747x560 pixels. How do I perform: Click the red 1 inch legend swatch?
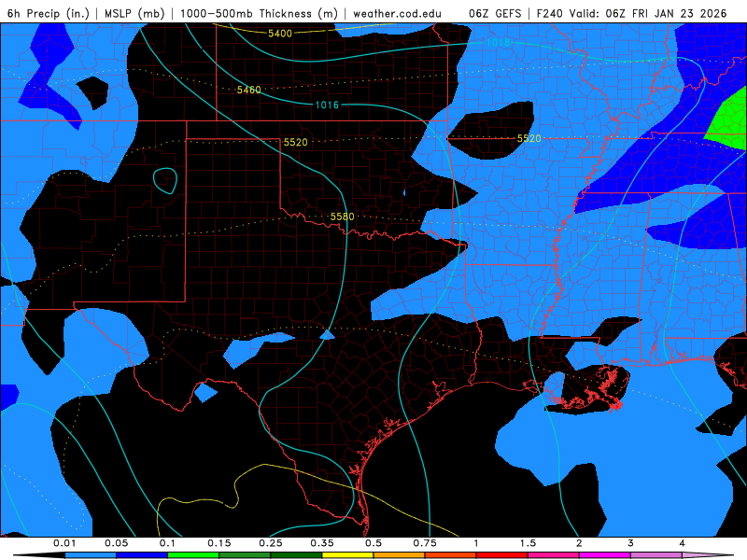pos(502,555)
